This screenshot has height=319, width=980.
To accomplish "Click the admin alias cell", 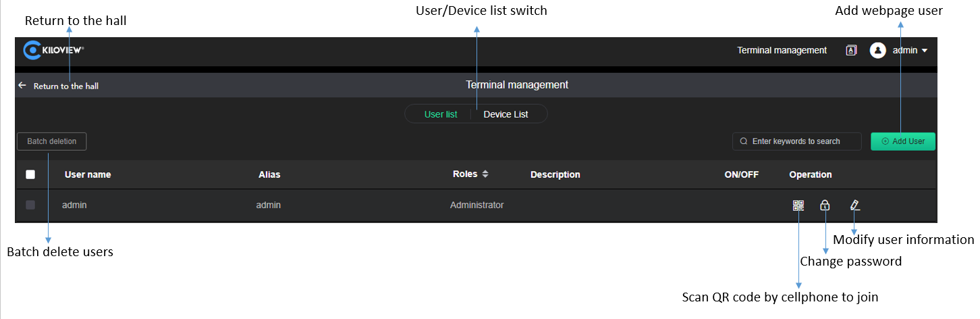I will (x=269, y=205).
